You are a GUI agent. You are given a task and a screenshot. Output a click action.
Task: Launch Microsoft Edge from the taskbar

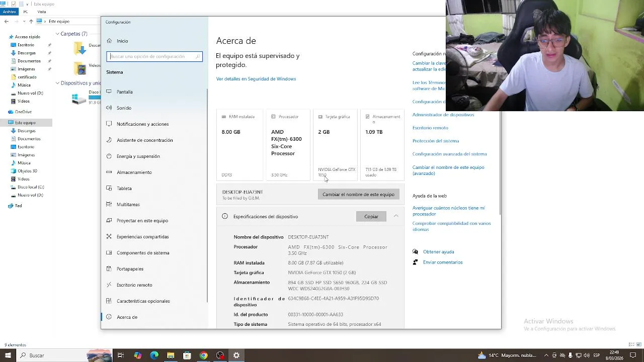click(154, 355)
